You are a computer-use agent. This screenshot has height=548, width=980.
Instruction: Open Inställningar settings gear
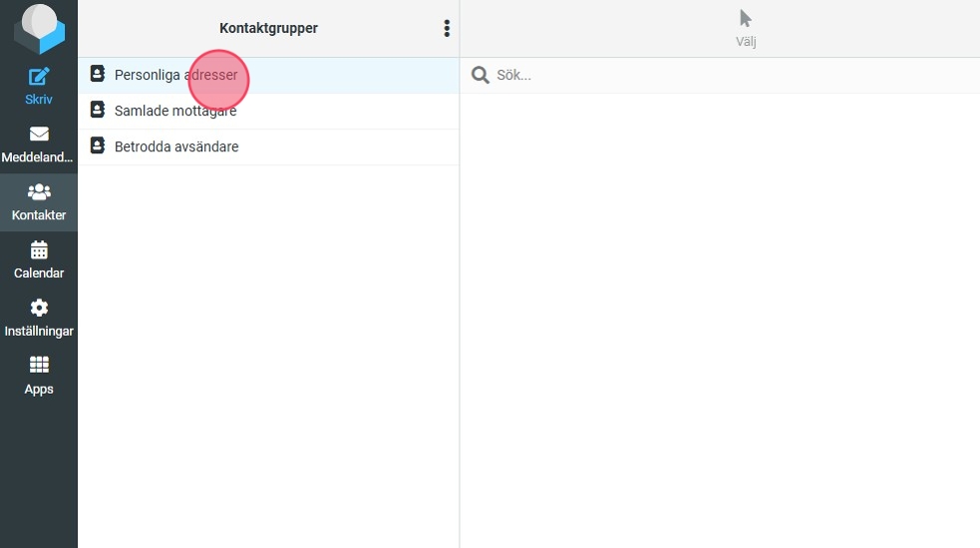point(38,318)
